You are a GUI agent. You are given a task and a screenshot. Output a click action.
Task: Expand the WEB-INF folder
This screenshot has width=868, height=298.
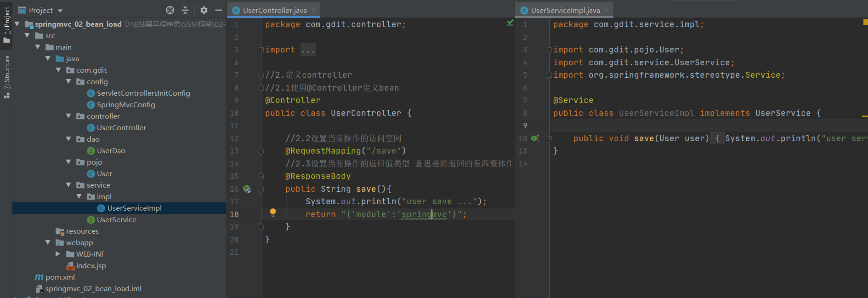pos(58,254)
